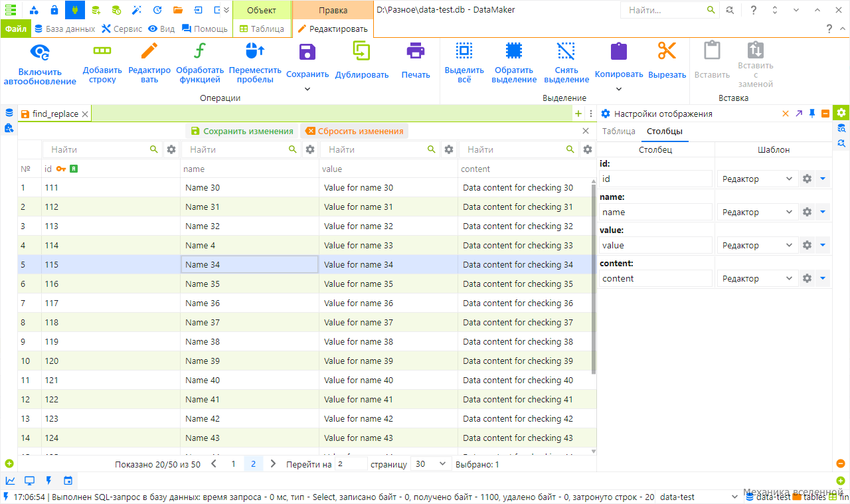Click Сбросить изменения button
The image size is (850, 504).
(355, 131)
